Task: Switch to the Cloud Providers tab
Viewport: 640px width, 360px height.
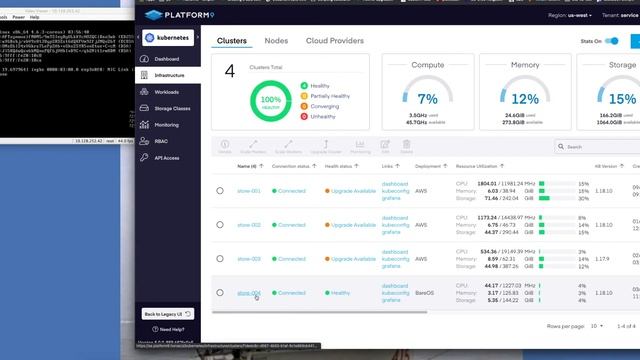Action: [x=335, y=41]
